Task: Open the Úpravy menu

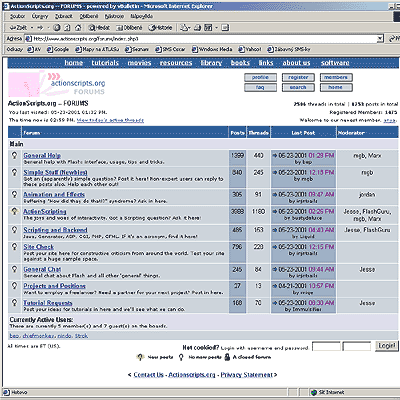Action: pyautogui.click(x=40, y=16)
